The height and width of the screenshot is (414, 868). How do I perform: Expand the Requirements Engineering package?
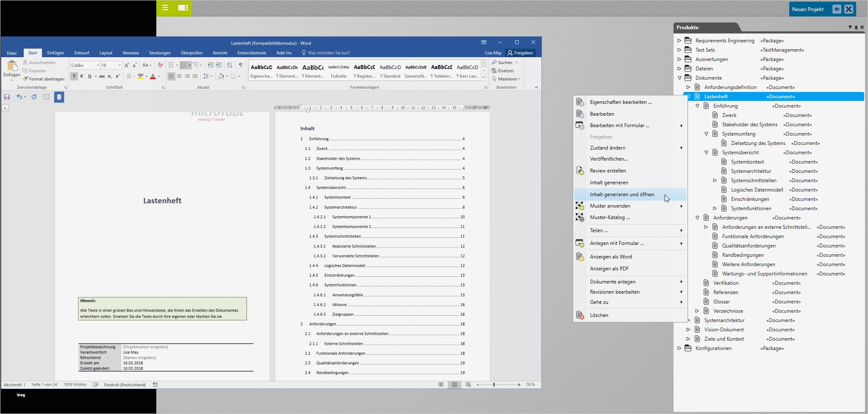point(679,41)
